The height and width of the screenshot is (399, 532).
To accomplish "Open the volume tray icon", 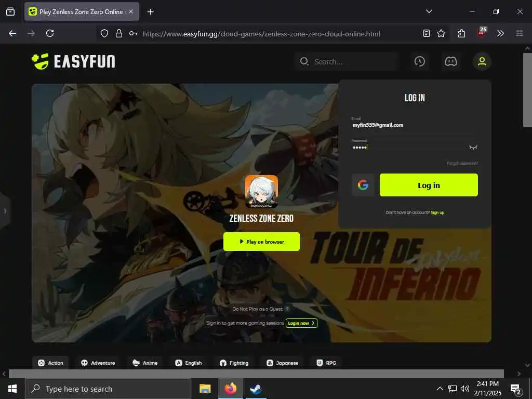I will pyautogui.click(x=465, y=389).
